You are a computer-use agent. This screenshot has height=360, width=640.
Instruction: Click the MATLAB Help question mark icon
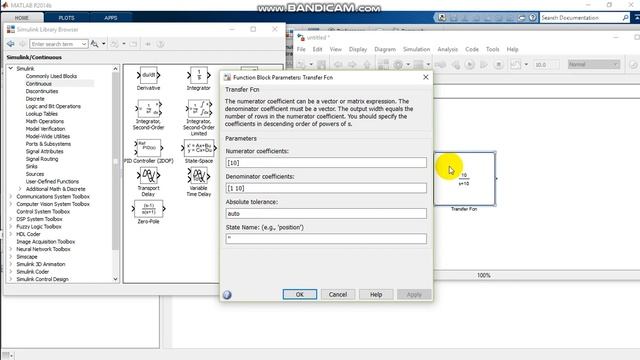coord(533,18)
